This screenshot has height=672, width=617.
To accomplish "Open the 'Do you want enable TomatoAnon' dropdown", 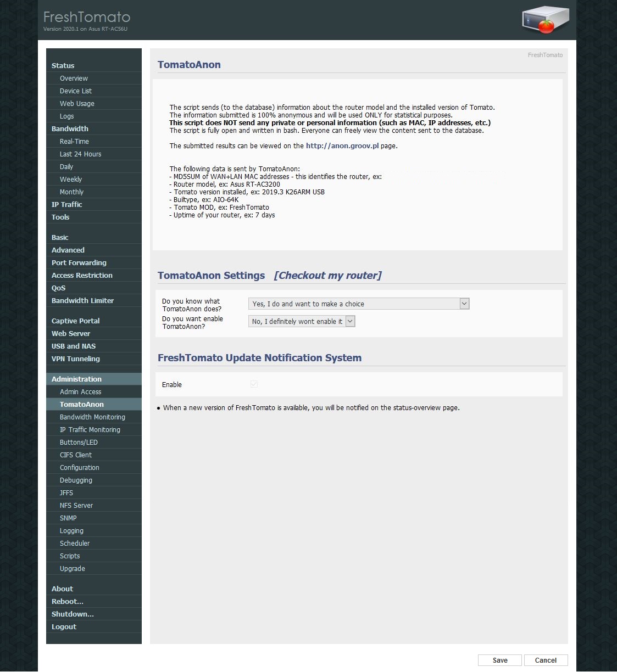I will pos(302,321).
